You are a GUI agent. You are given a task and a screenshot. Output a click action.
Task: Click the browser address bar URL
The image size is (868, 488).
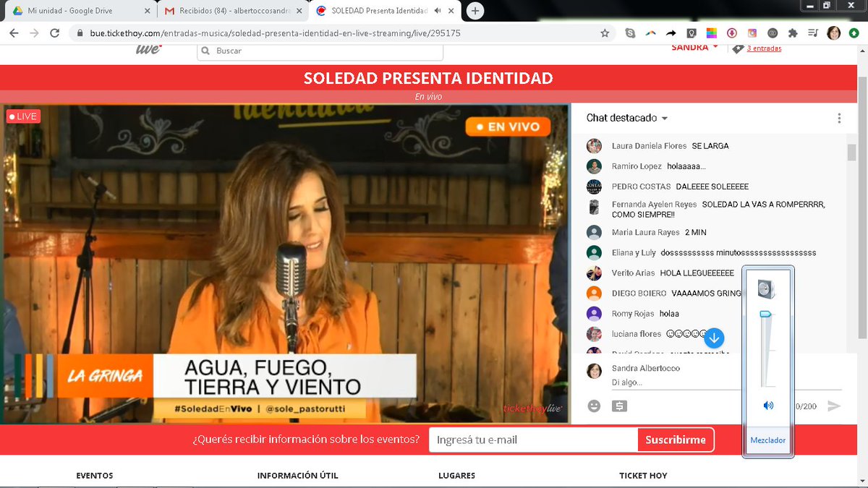275,33
